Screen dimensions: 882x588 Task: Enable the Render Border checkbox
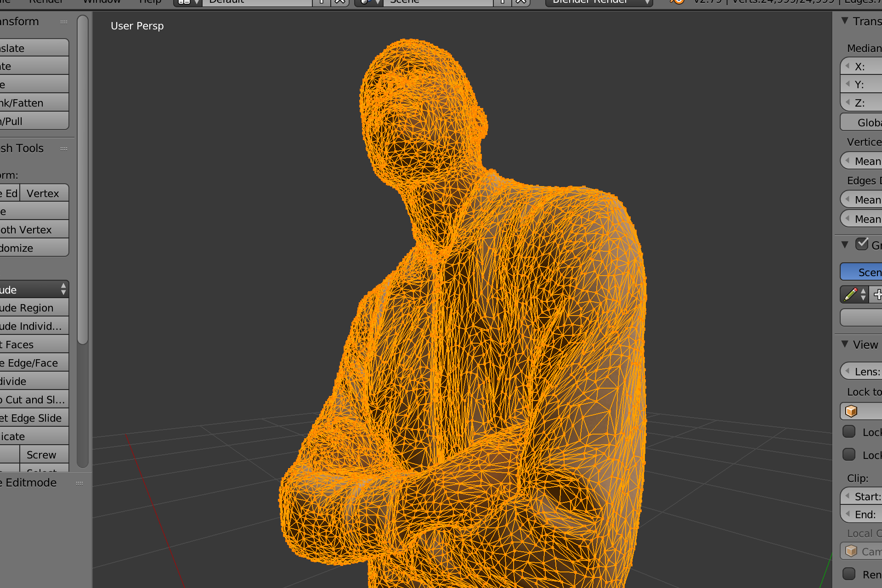[x=849, y=574]
